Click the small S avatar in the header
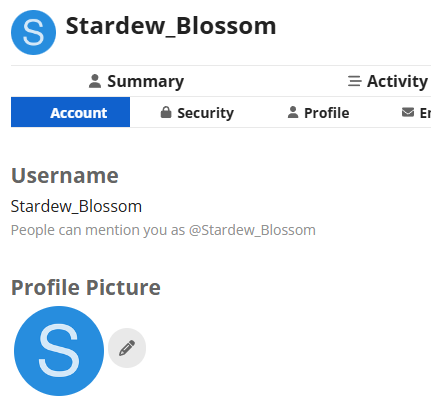431x401 pixels. pos(33,32)
